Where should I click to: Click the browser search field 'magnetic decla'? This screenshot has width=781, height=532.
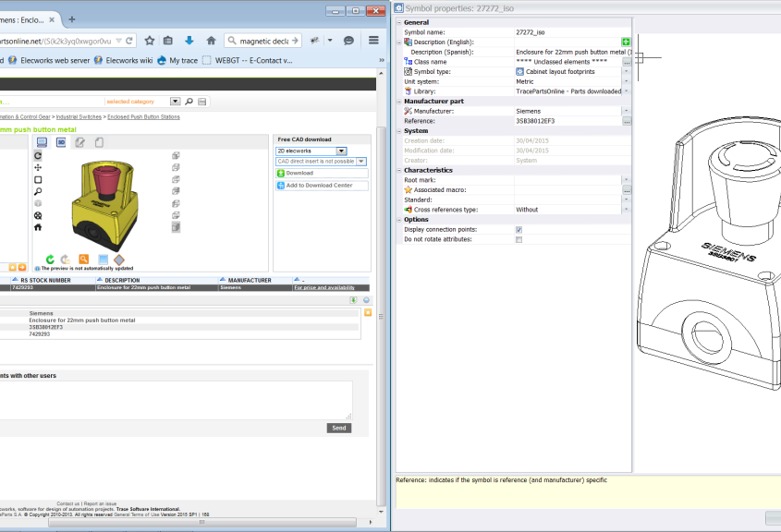263,41
